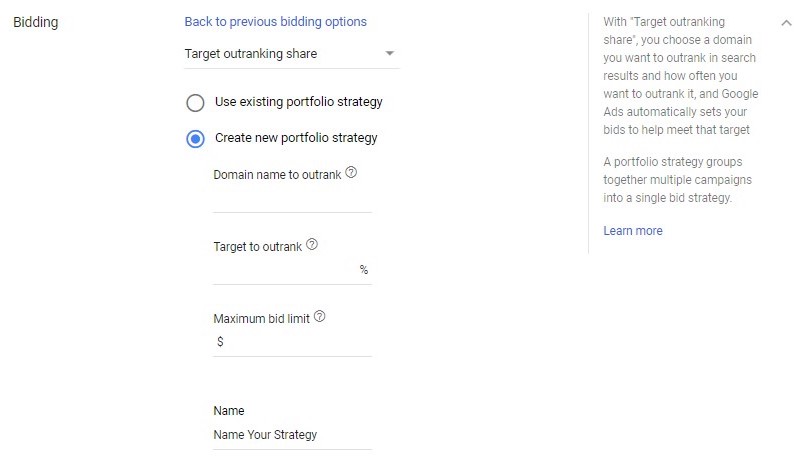Viewport: 806px width, 467px height.
Task: Click the Bidding section heading
Action: (36, 22)
